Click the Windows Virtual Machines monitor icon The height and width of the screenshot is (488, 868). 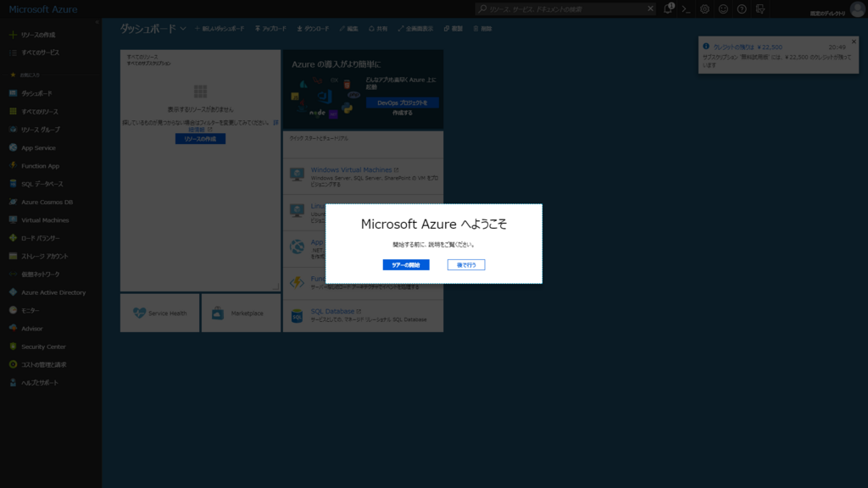click(x=298, y=175)
